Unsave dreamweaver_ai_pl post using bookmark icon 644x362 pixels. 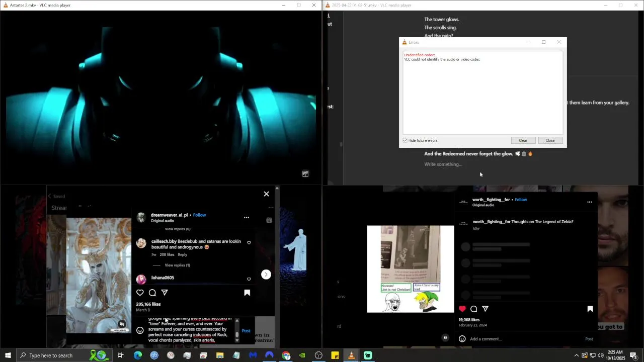247,293
